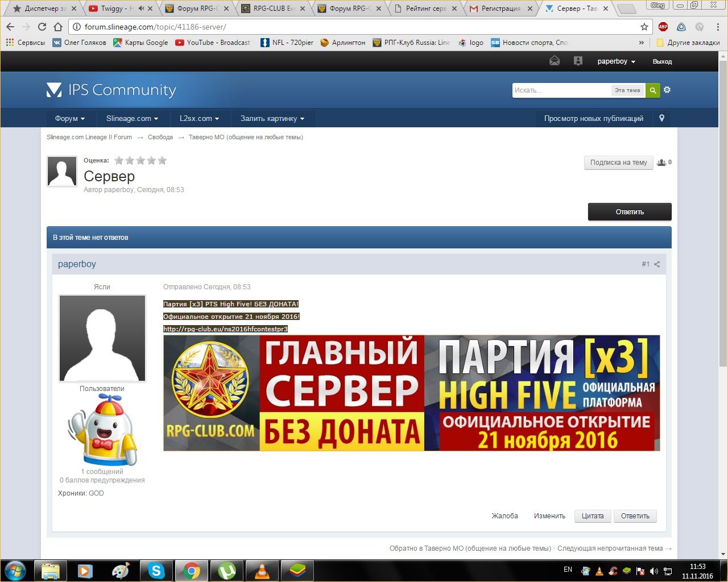
Task: Toggle the 'Эта тема' search scope
Action: pos(627,90)
